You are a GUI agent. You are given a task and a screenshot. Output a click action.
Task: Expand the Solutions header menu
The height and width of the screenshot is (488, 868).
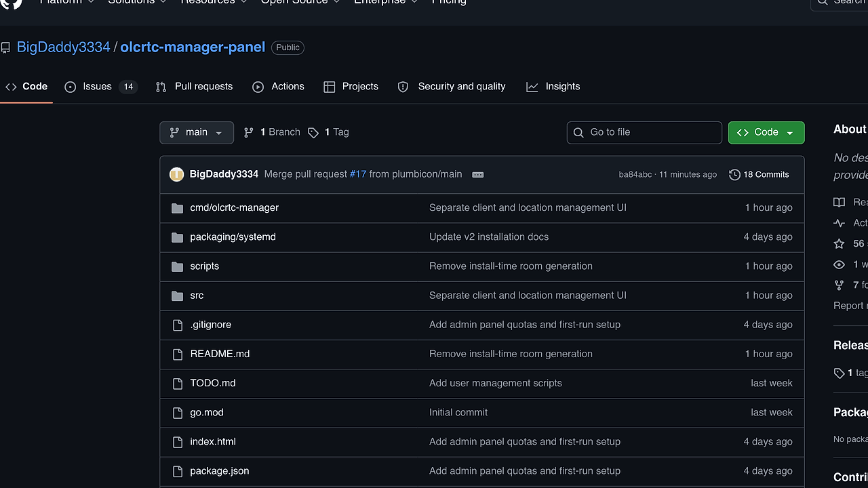click(138, 2)
